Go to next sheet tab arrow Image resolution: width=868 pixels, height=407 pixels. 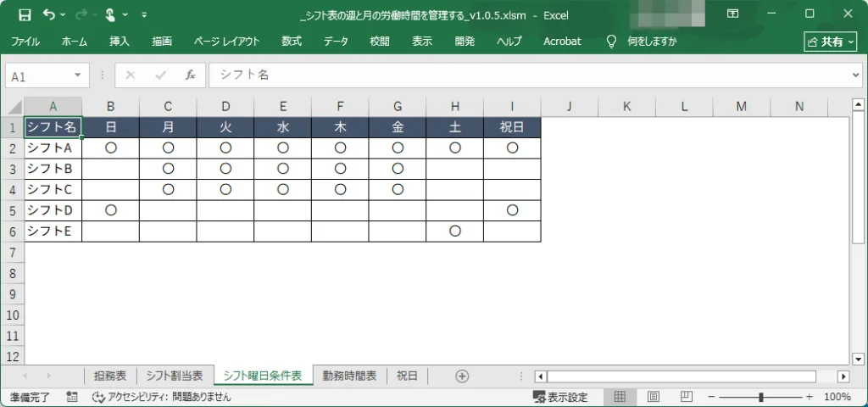coord(48,376)
